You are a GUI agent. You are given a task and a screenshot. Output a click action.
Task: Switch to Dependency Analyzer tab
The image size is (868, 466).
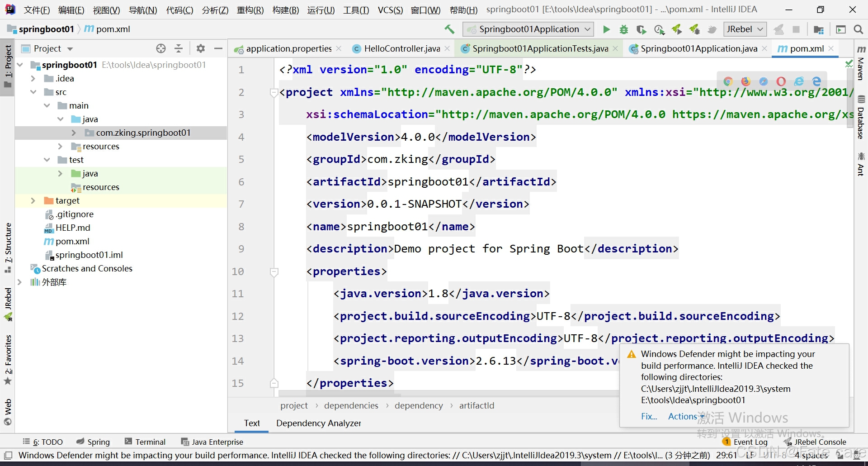319,423
